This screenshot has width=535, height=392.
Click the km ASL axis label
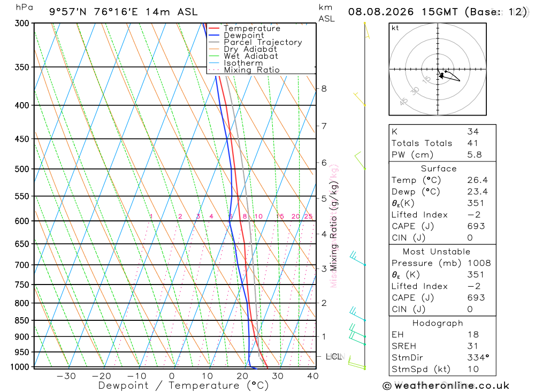click(326, 13)
